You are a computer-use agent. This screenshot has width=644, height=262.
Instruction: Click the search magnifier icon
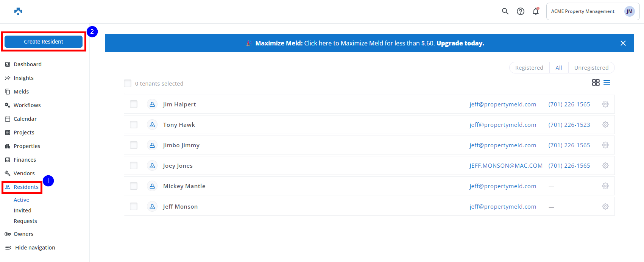(x=505, y=11)
